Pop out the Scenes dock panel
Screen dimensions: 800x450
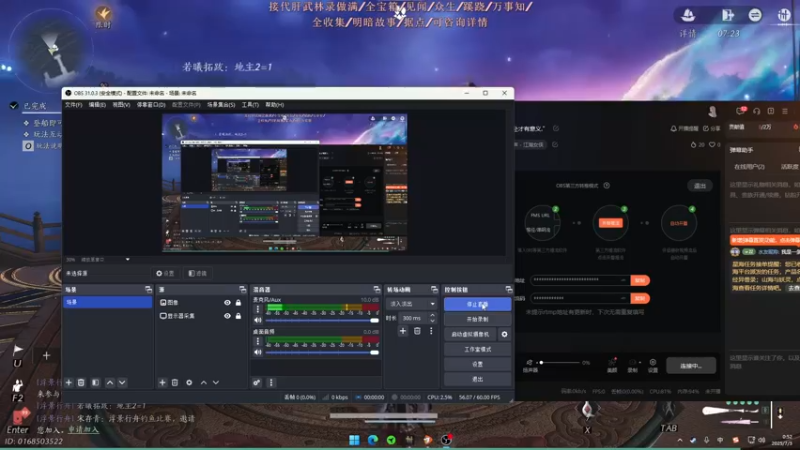point(148,289)
